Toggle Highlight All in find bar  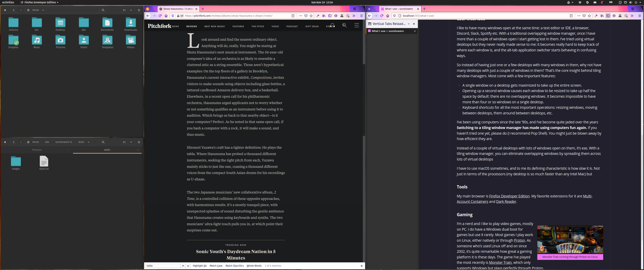200,266
